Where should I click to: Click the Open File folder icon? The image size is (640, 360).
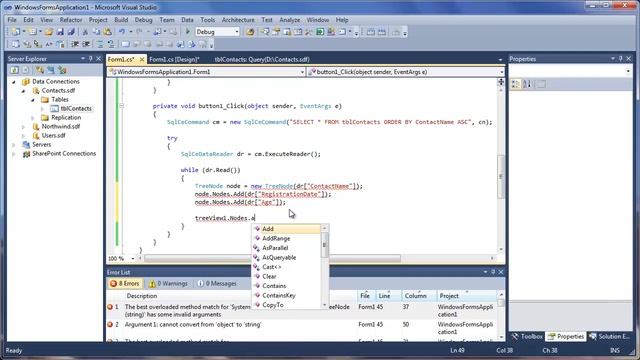(49, 32)
